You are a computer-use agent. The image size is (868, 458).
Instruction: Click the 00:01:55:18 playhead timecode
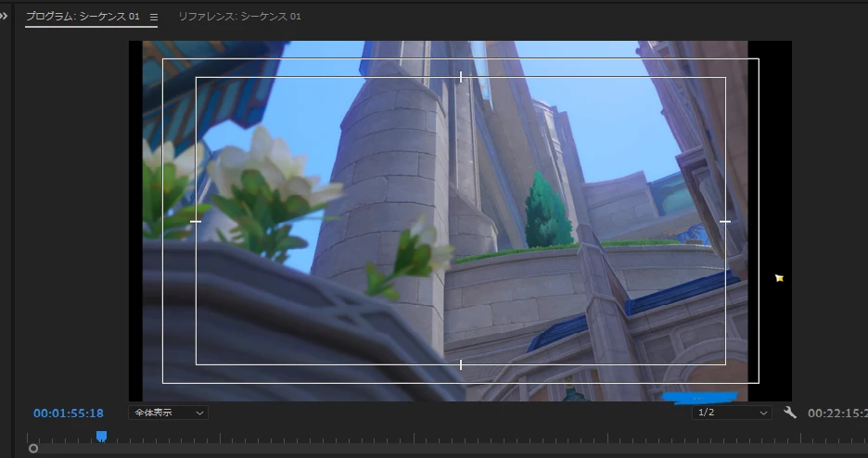pos(68,413)
